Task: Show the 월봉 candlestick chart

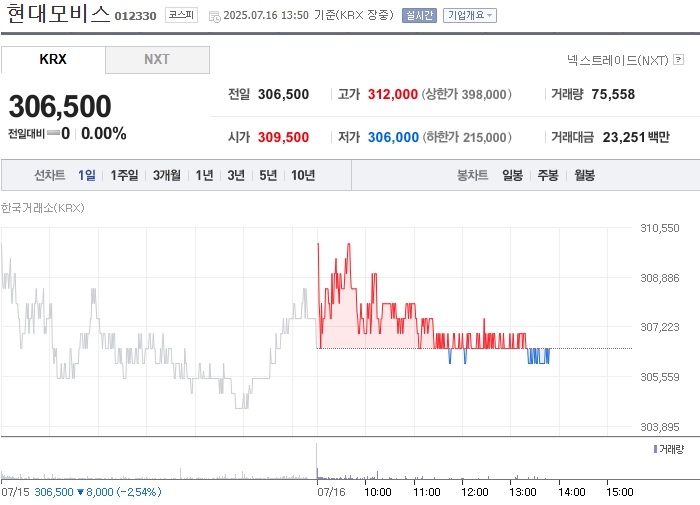Action: tap(584, 175)
